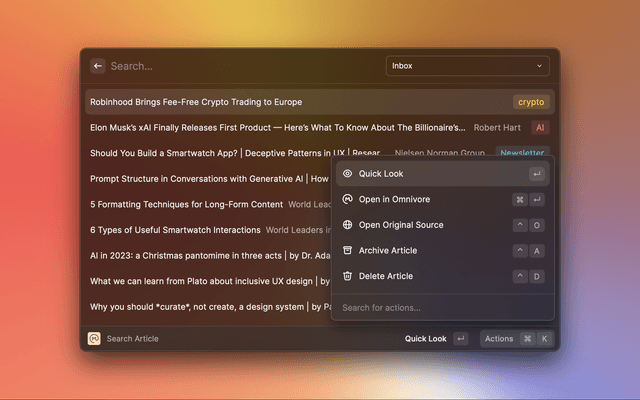This screenshot has width=640, height=400.
Task: Click the crypto tag label
Action: 531,102
